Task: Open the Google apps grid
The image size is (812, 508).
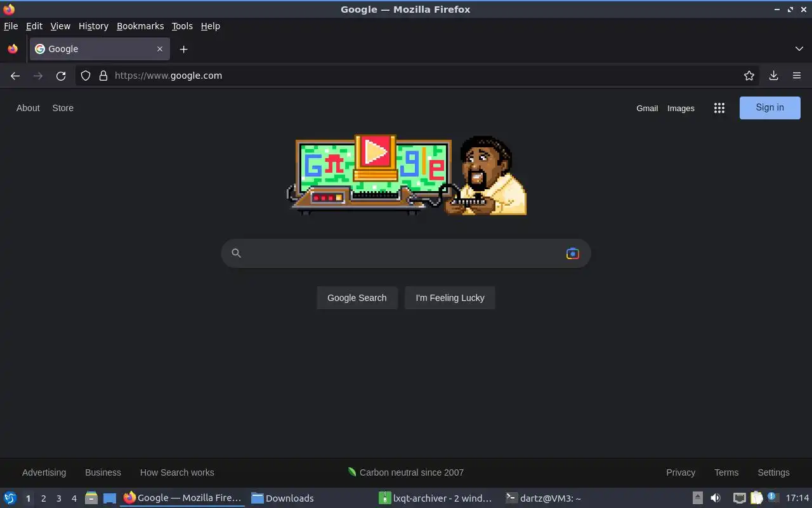Action: (x=719, y=108)
